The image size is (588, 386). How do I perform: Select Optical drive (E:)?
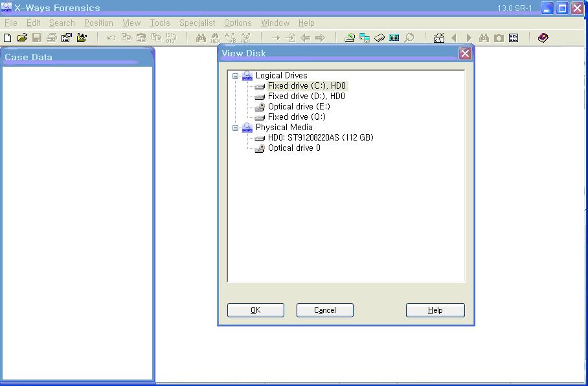299,106
